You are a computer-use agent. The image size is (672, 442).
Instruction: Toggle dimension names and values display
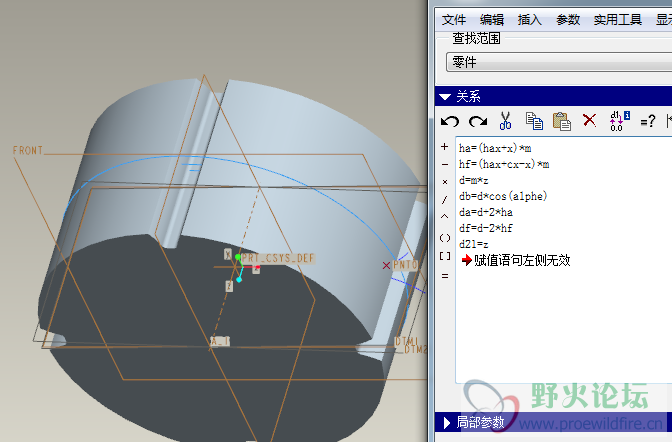click(620, 121)
